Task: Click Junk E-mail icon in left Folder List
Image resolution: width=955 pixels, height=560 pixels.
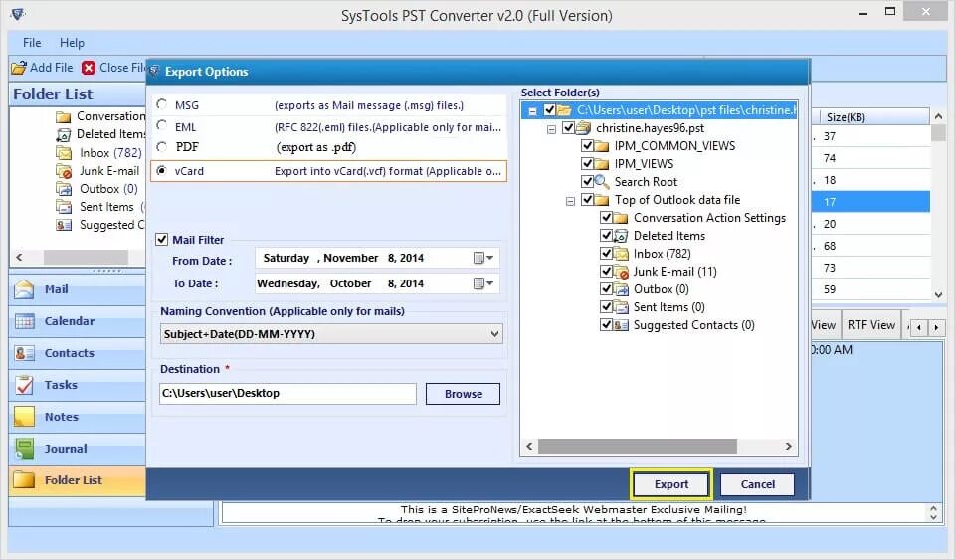Action: click(64, 171)
